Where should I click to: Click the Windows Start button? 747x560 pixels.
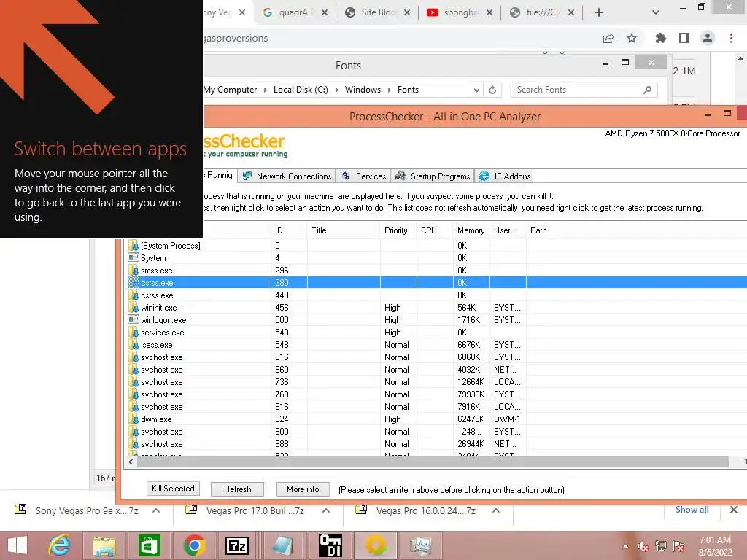(x=18, y=545)
